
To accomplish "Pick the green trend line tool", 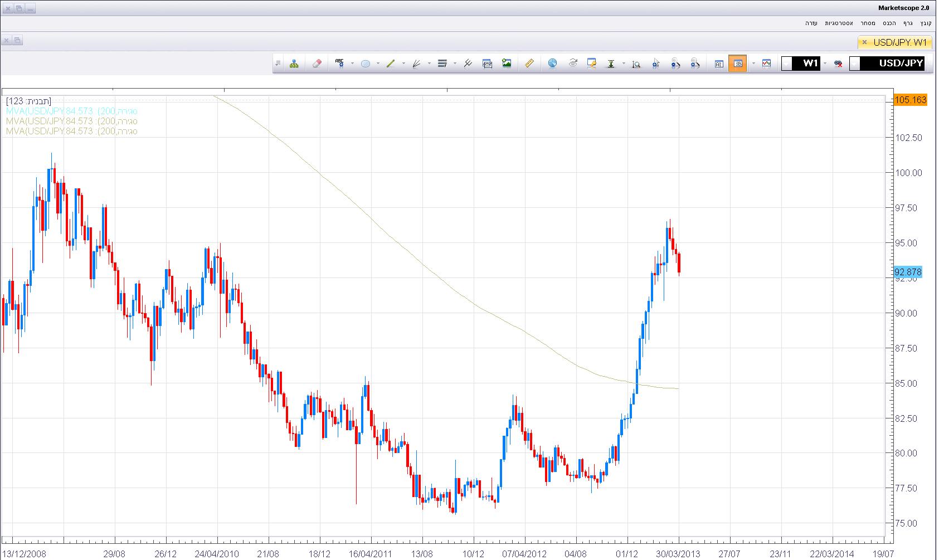I will [x=391, y=64].
